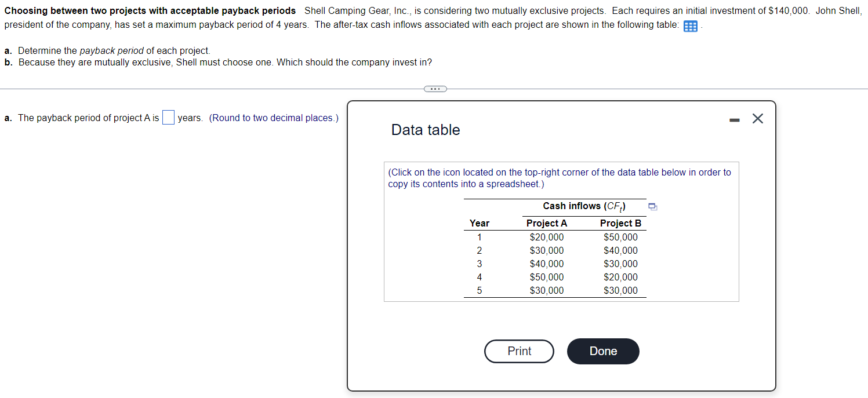Select the Year column header

click(480, 223)
